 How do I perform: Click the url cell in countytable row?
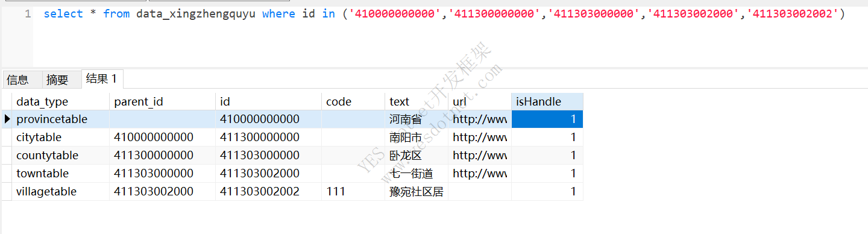[x=479, y=156]
